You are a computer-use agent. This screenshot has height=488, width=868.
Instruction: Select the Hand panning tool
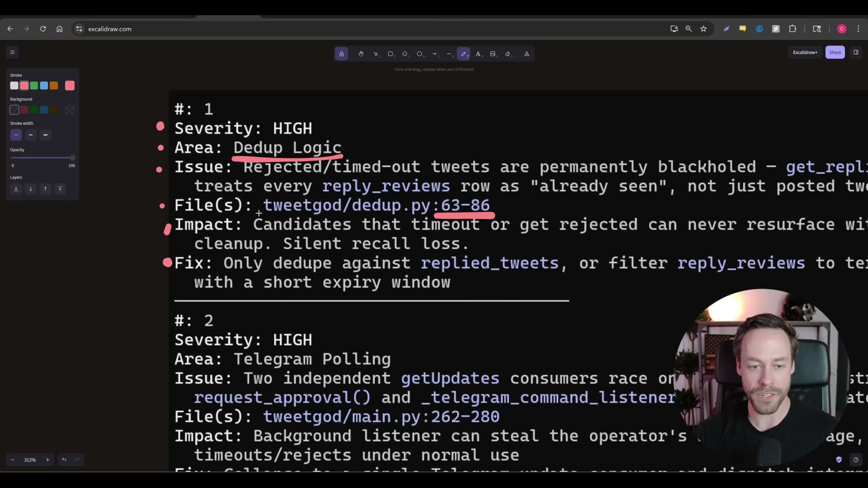point(361,54)
